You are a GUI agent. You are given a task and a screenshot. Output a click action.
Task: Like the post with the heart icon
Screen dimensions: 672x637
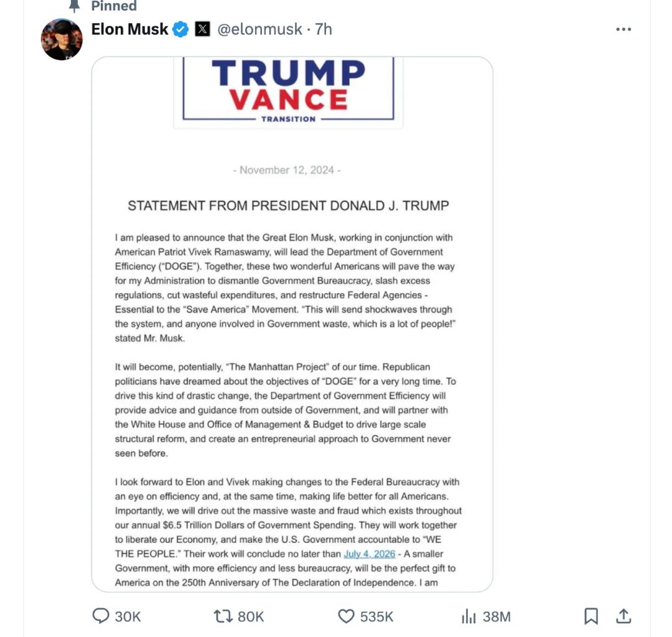(346, 616)
